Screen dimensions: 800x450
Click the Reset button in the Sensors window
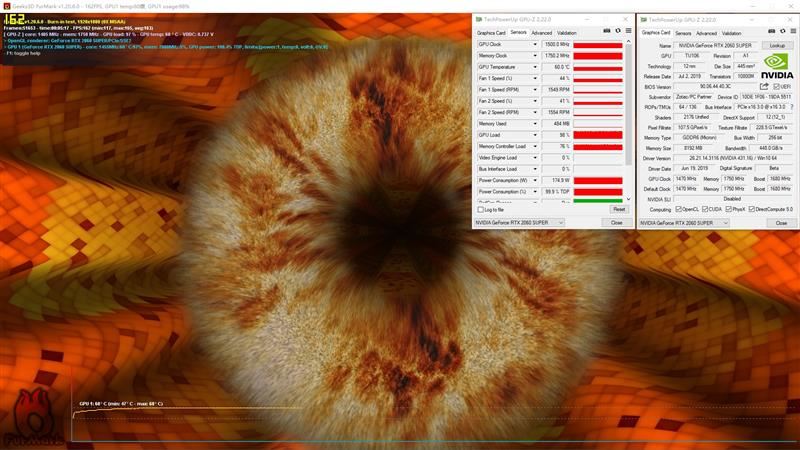(x=619, y=209)
